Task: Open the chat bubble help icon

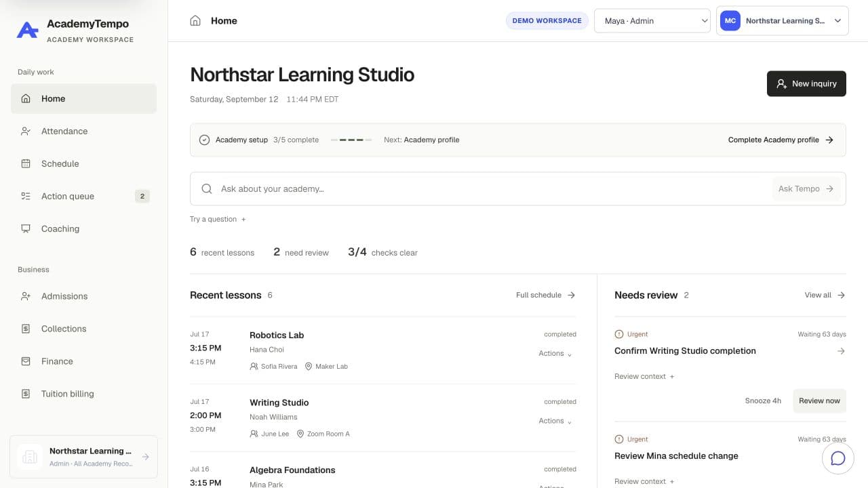Action: tap(837, 458)
